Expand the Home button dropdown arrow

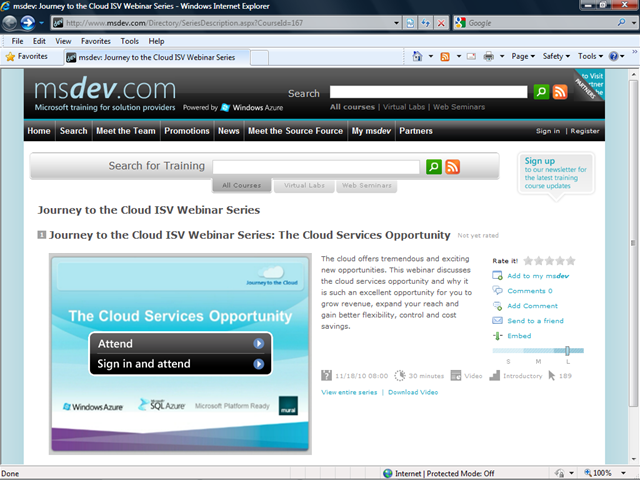point(431,56)
